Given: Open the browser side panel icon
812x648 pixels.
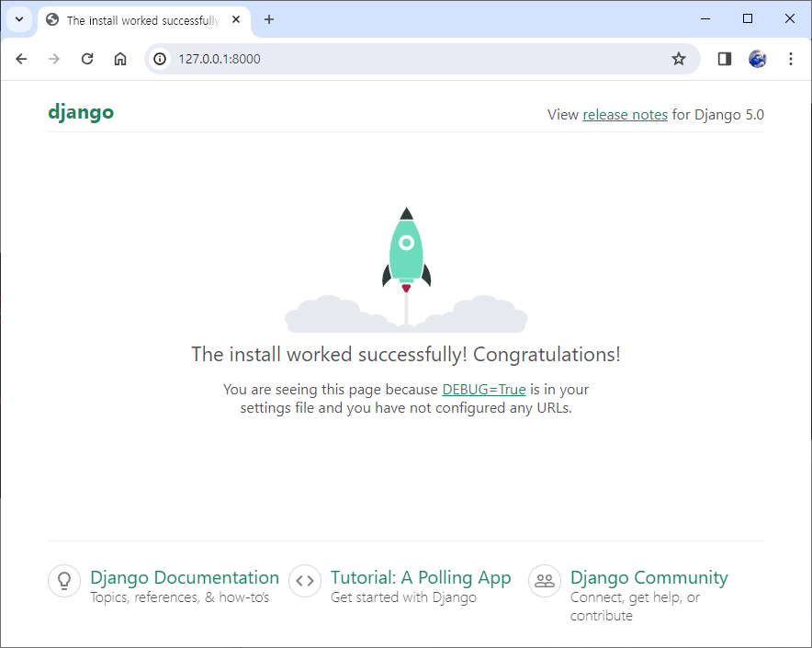Looking at the screenshot, I should (725, 59).
